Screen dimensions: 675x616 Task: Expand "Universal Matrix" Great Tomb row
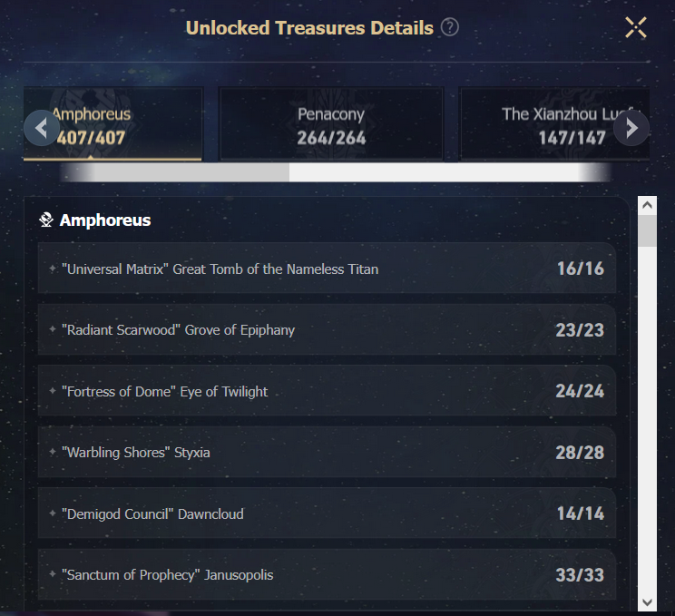click(327, 269)
